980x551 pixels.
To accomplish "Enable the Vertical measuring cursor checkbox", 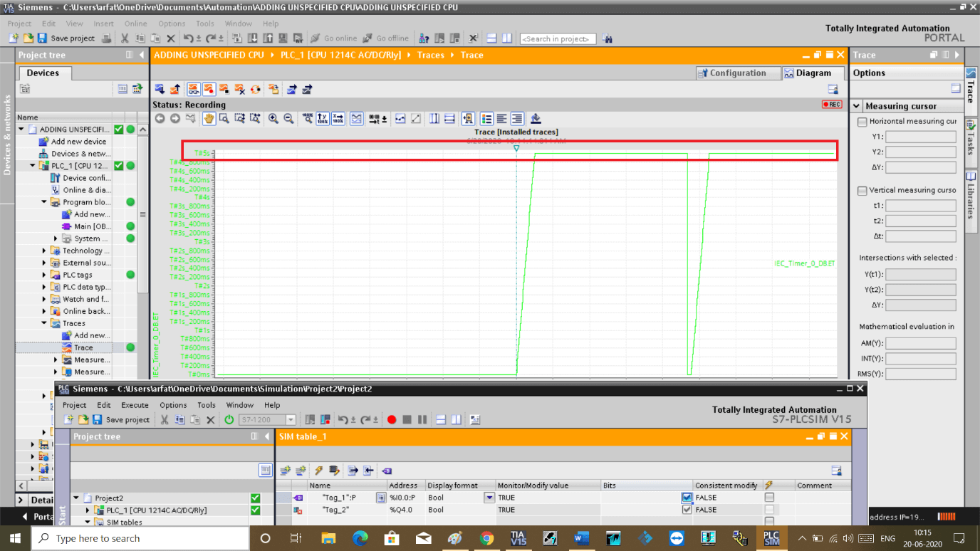I will click(x=862, y=191).
